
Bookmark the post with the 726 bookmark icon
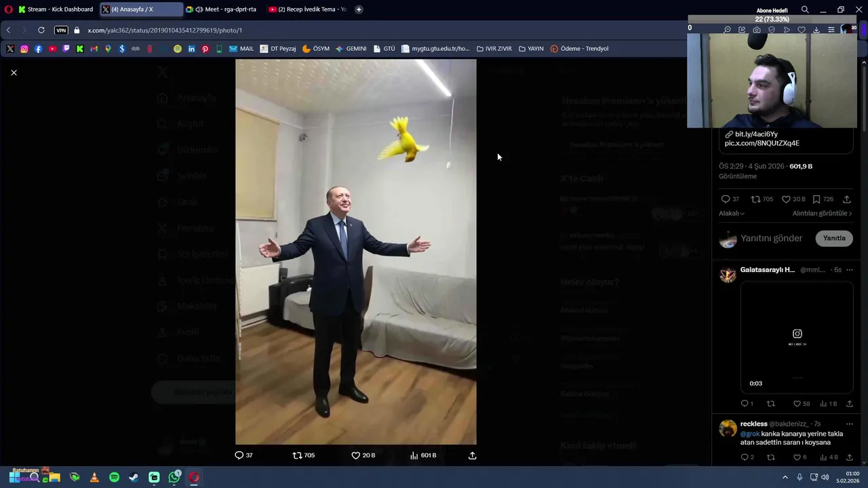click(x=816, y=199)
